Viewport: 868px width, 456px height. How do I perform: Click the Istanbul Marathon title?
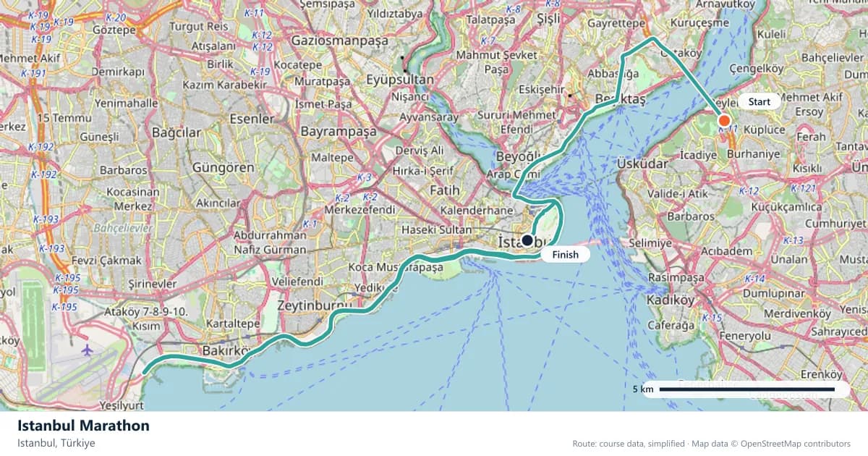83,426
